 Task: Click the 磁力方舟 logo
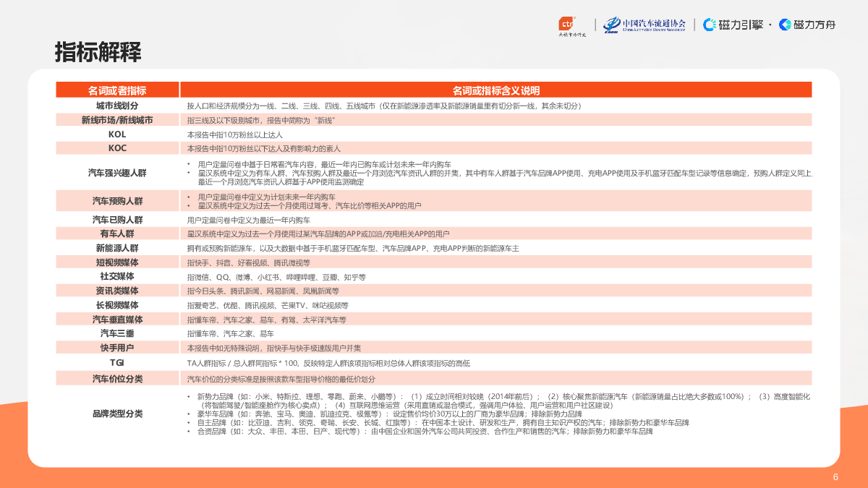tap(807, 25)
